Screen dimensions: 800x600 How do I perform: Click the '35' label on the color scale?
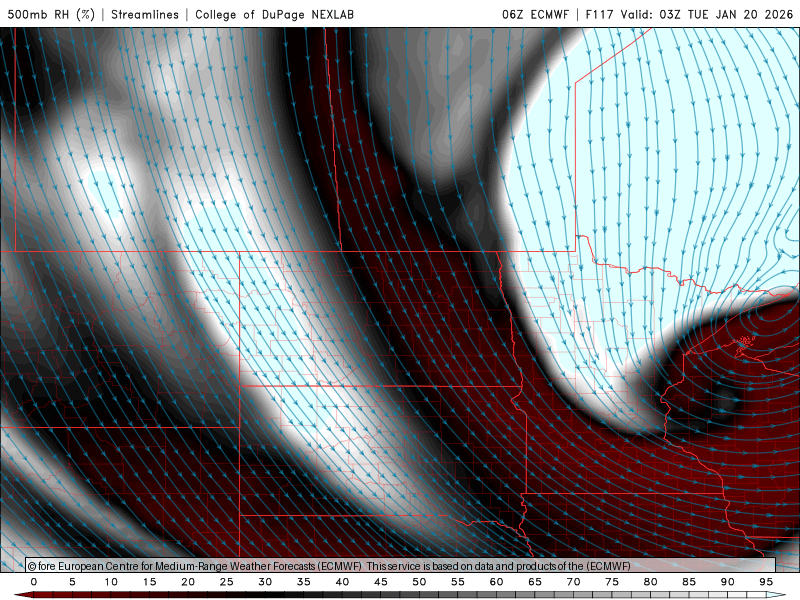[304, 582]
